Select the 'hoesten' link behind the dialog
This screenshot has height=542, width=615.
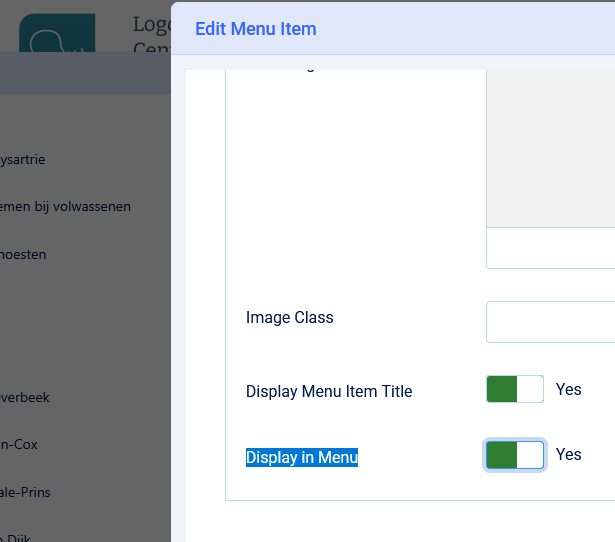pyautogui.click(x=23, y=255)
